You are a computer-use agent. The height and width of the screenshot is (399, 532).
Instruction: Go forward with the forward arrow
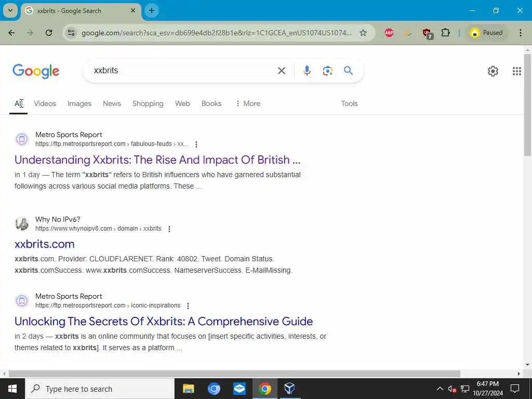30,33
